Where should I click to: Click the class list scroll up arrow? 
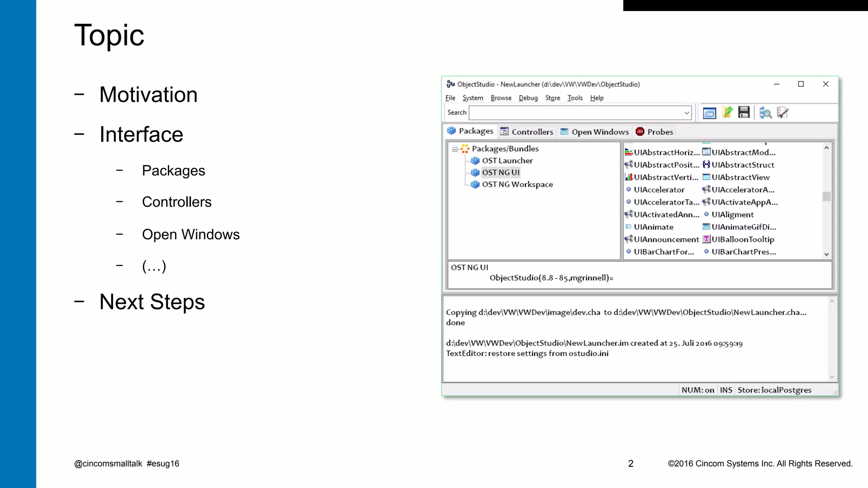[x=826, y=148]
